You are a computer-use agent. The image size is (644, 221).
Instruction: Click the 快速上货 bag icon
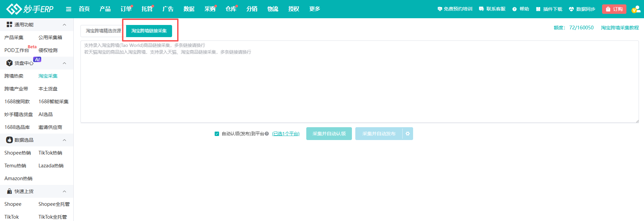9,191
